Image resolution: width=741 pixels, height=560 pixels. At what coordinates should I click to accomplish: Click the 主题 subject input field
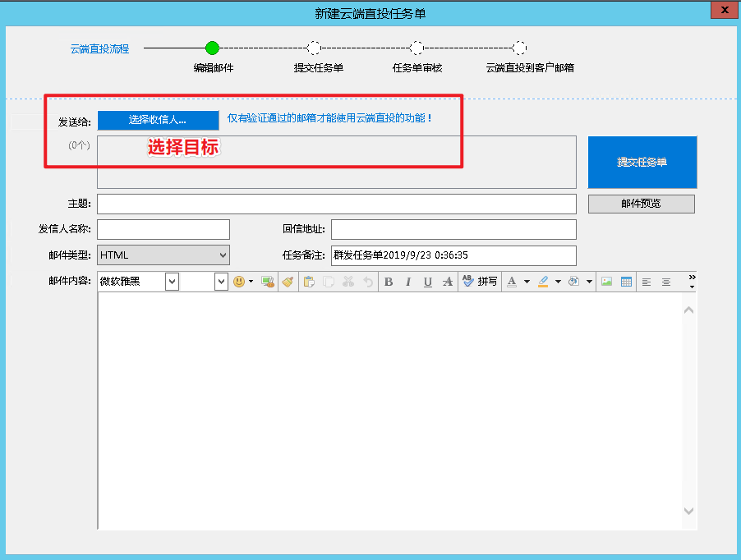(x=337, y=204)
